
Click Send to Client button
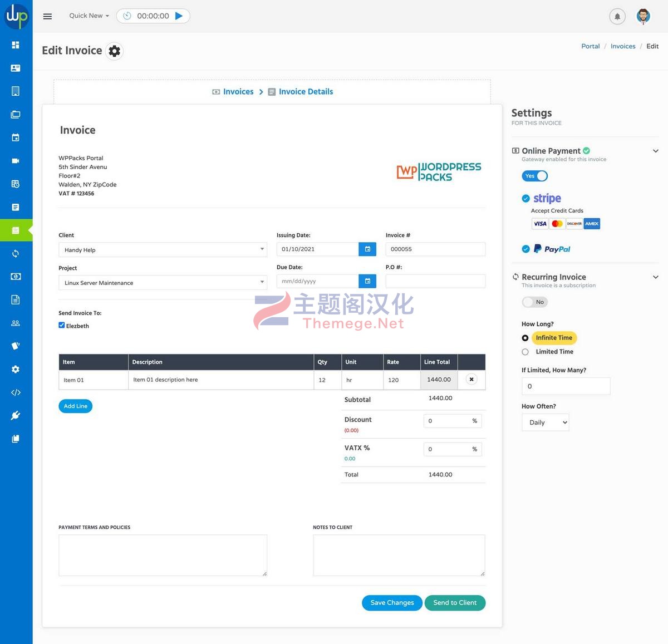(x=455, y=603)
